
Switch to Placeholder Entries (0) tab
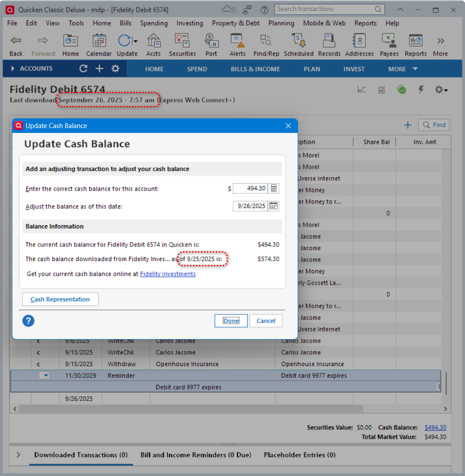299,455
